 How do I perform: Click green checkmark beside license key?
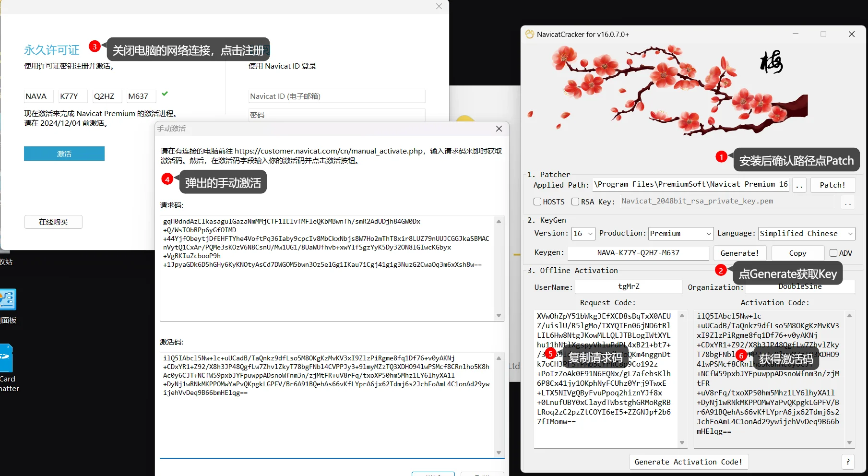pyautogui.click(x=165, y=94)
